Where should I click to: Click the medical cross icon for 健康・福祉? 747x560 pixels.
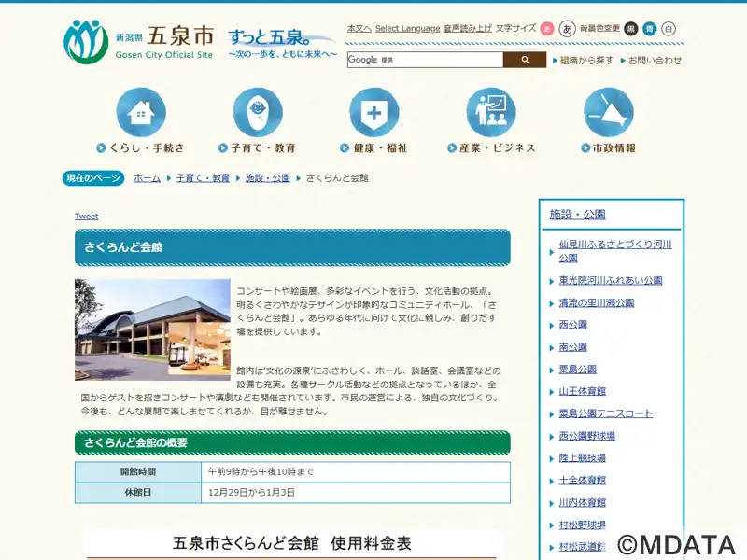pyautogui.click(x=374, y=112)
